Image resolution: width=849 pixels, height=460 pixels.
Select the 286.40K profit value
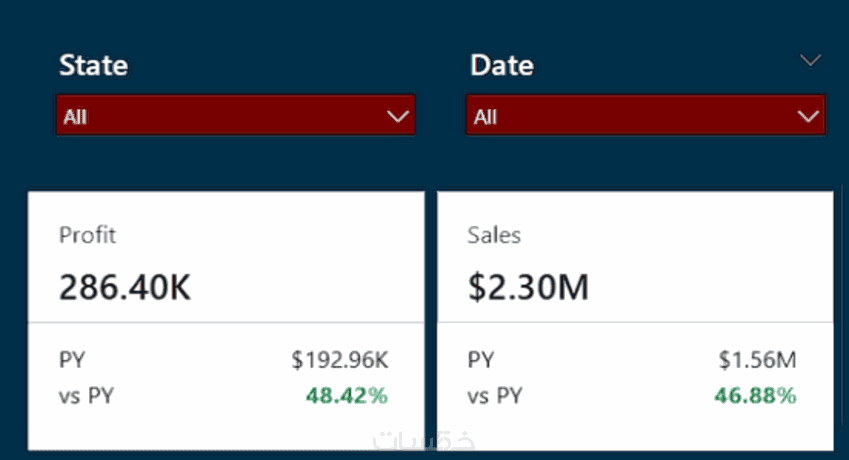[125, 288]
